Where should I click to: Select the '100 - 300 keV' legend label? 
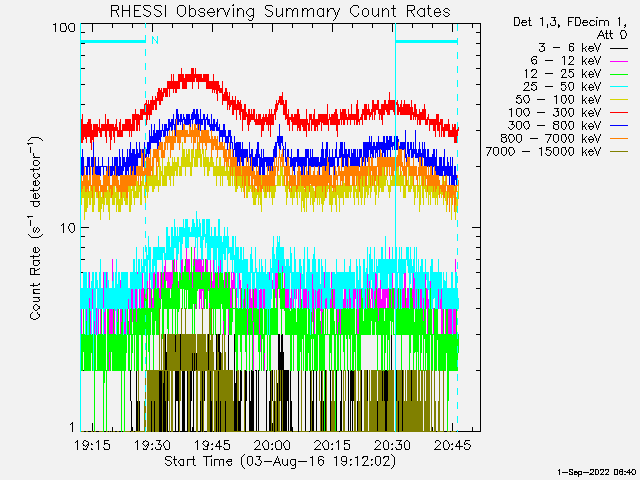555,113
